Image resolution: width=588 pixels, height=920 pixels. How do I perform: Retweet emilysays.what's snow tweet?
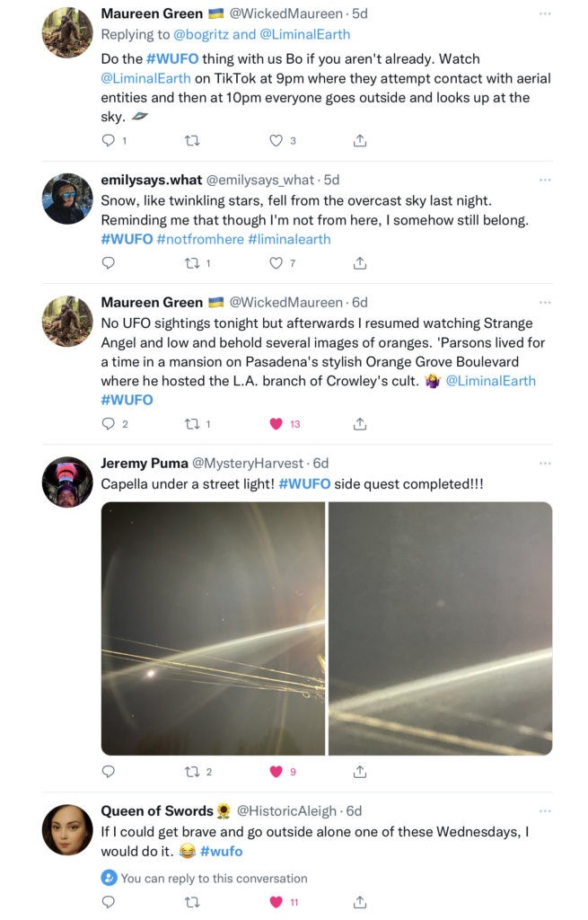coord(192,263)
